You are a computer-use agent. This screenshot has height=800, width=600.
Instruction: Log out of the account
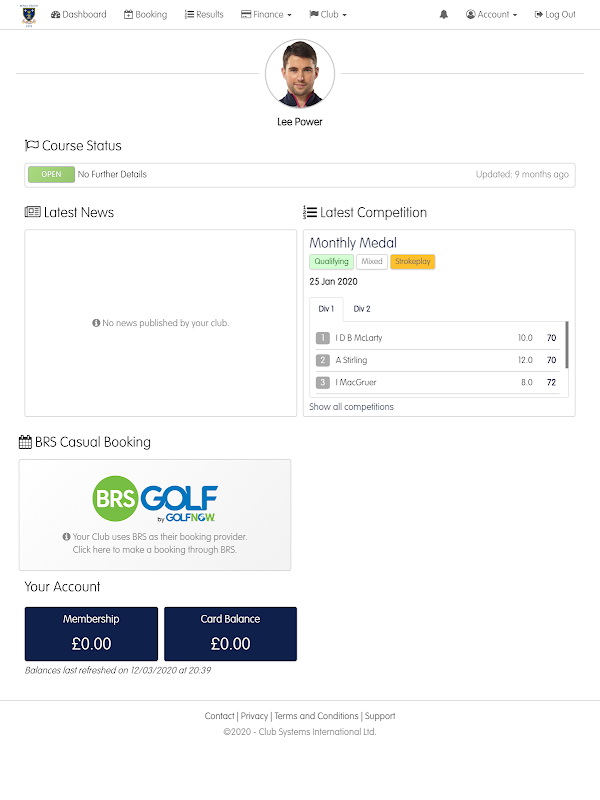point(555,15)
